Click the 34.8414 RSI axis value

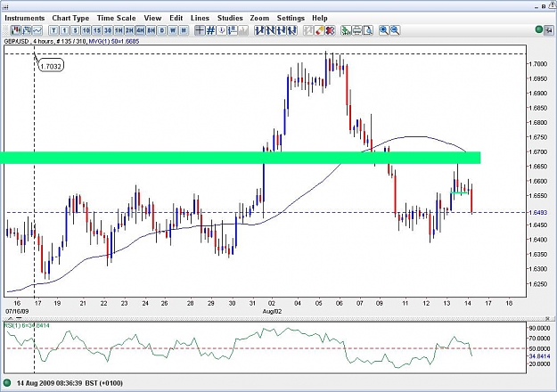click(x=539, y=356)
